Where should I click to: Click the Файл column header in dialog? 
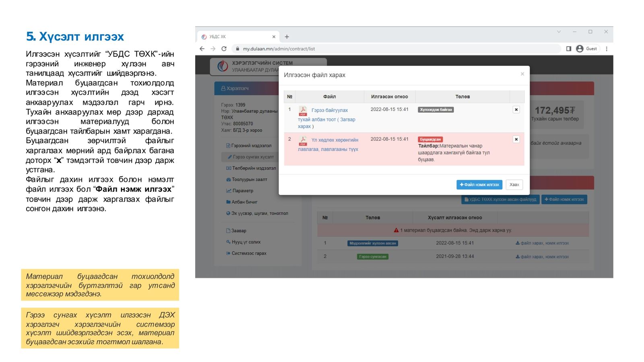click(329, 97)
